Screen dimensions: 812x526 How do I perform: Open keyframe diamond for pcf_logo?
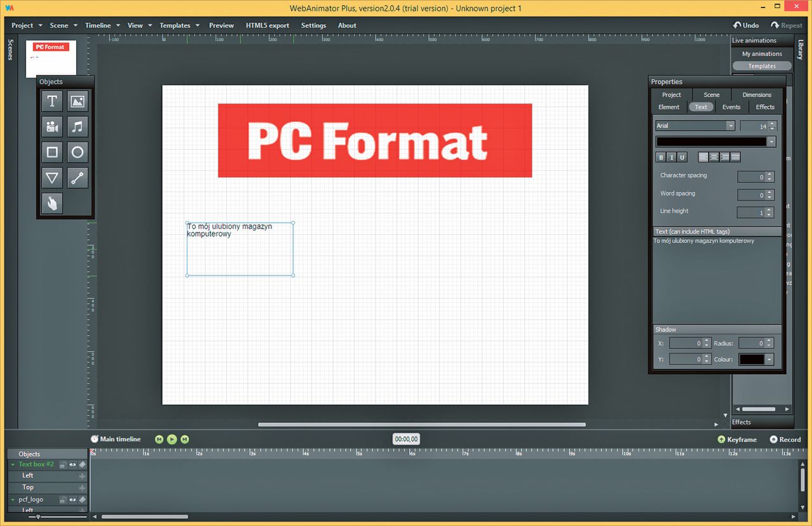(x=82, y=500)
